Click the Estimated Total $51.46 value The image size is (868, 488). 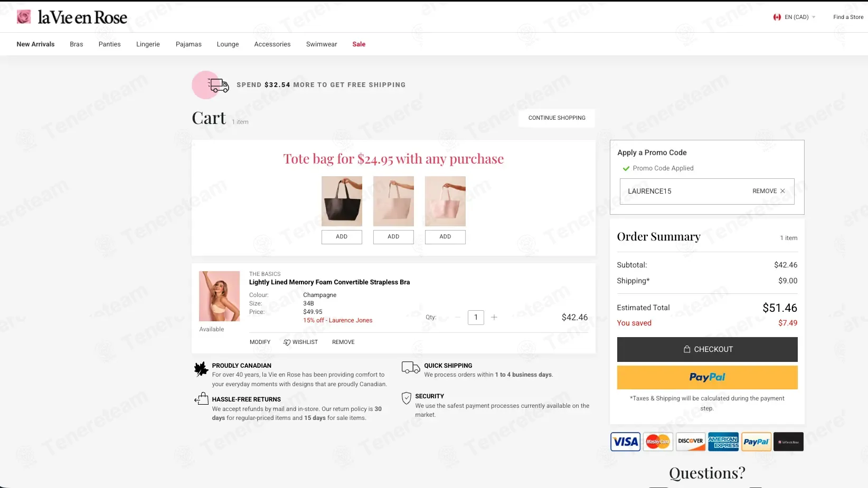[x=780, y=308]
